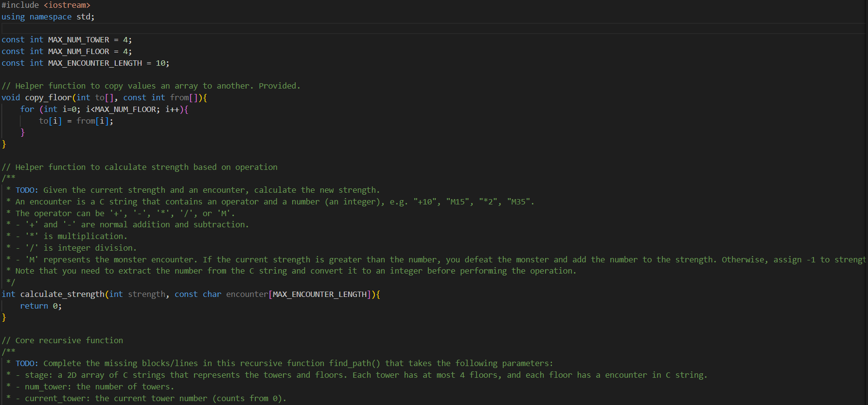Click MAX_ENCOUNTER_LENGTH inside the encounter brackets
868x405 pixels.
pyautogui.click(x=319, y=295)
